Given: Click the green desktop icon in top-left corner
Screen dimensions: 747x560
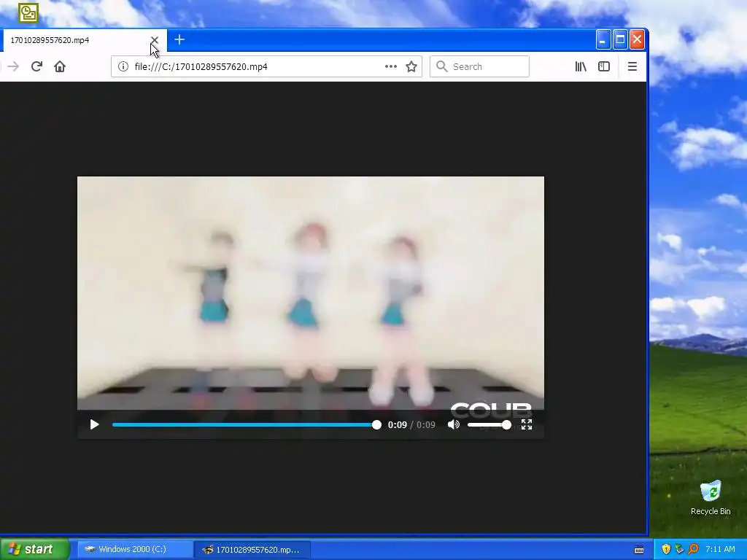Looking at the screenshot, I should tap(28, 13).
